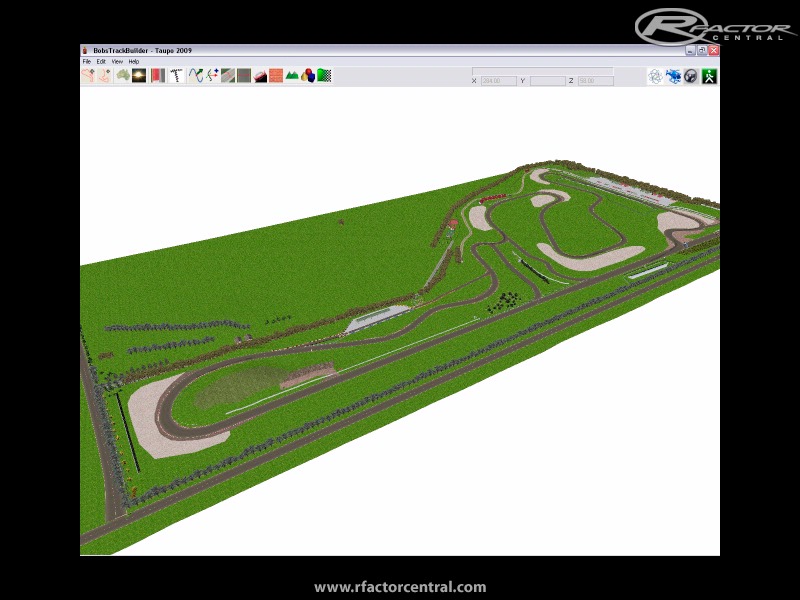Screen dimensions: 800x600
Task: Select the green mountains terrain tool
Action: (x=292, y=76)
